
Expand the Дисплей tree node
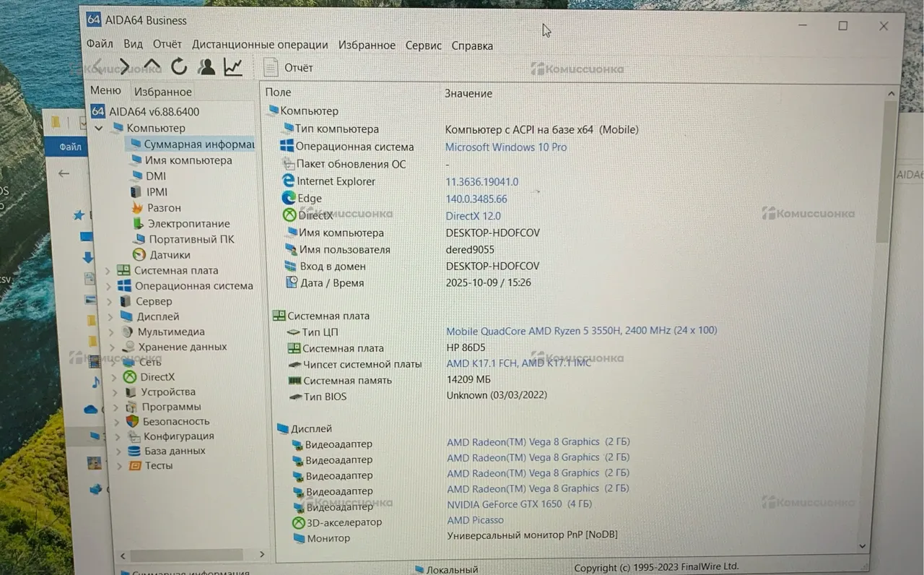coord(110,317)
